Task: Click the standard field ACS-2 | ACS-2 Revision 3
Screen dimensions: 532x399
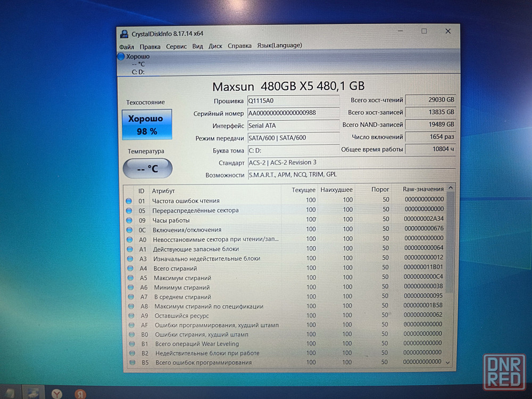Action: [x=352, y=162]
